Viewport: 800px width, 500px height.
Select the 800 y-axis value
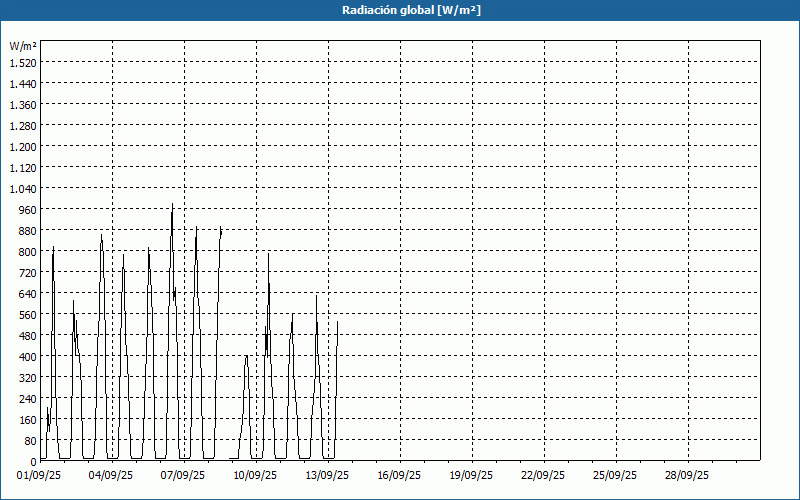(28, 252)
